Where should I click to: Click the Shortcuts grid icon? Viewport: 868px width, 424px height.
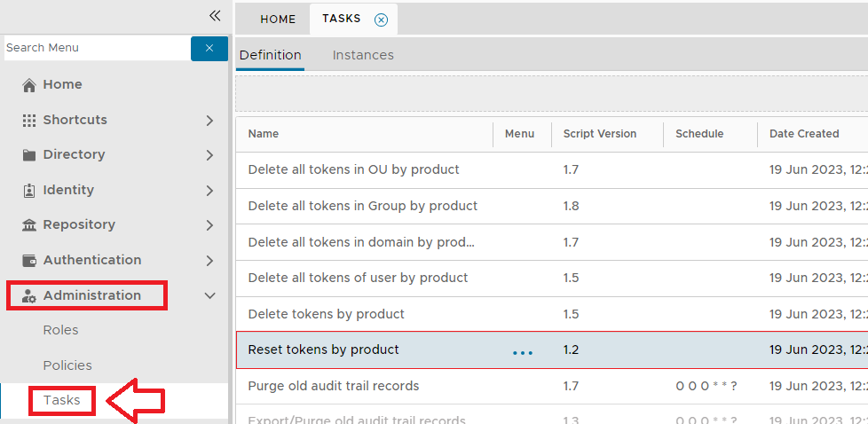pyautogui.click(x=29, y=120)
